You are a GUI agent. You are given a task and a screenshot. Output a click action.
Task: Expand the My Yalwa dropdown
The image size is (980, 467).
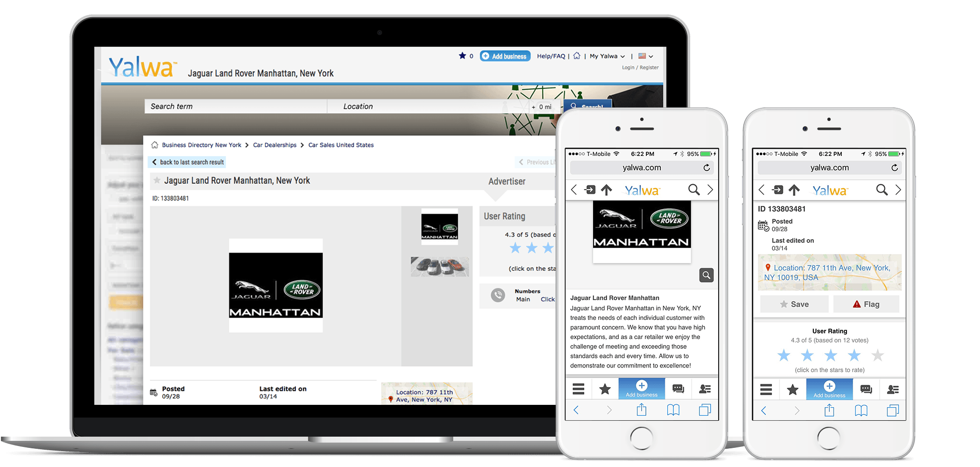607,56
